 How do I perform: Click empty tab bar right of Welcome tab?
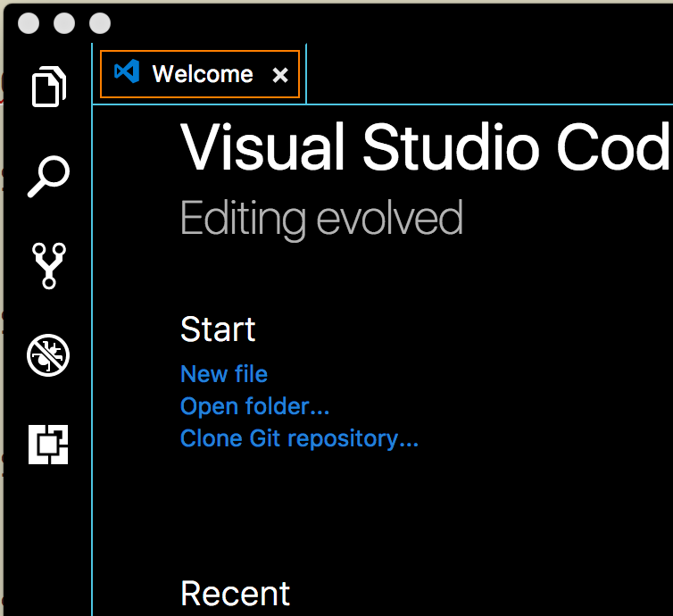click(x=489, y=74)
